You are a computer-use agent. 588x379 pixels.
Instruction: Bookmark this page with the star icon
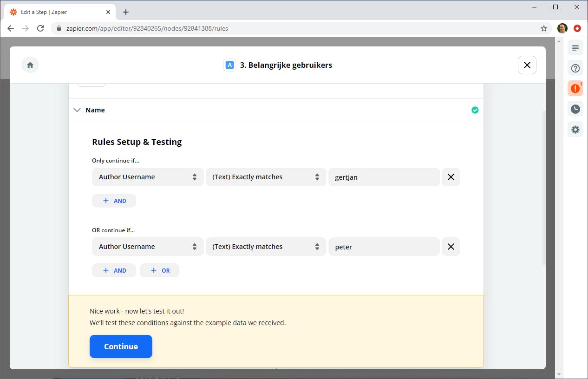tap(544, 28)
